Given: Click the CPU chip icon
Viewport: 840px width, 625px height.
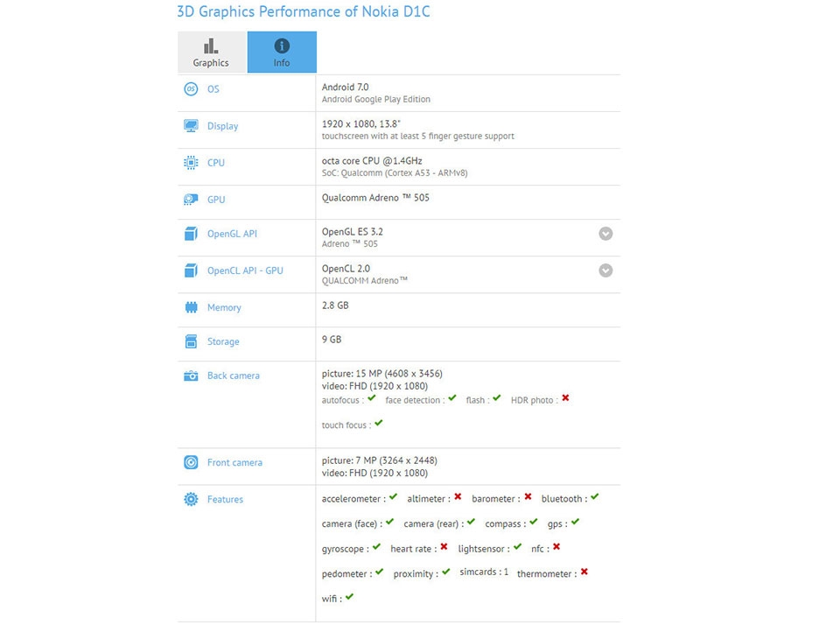Looking at the screenshot, I should click(191, 163).
